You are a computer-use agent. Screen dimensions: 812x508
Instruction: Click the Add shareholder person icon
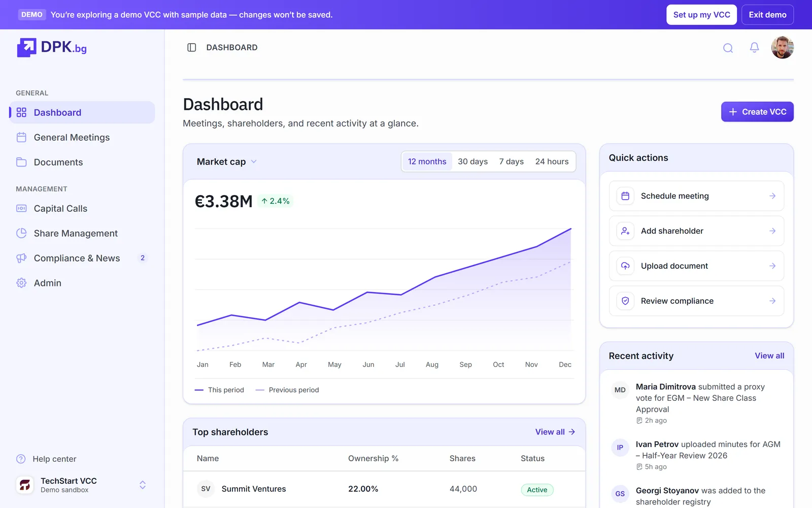(625, 231)
